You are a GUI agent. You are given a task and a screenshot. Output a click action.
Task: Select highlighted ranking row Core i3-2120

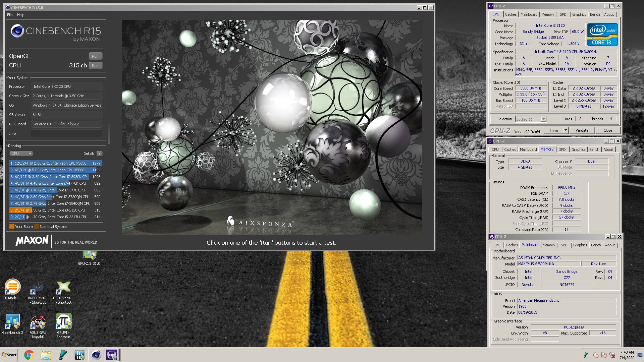point(56,210)
